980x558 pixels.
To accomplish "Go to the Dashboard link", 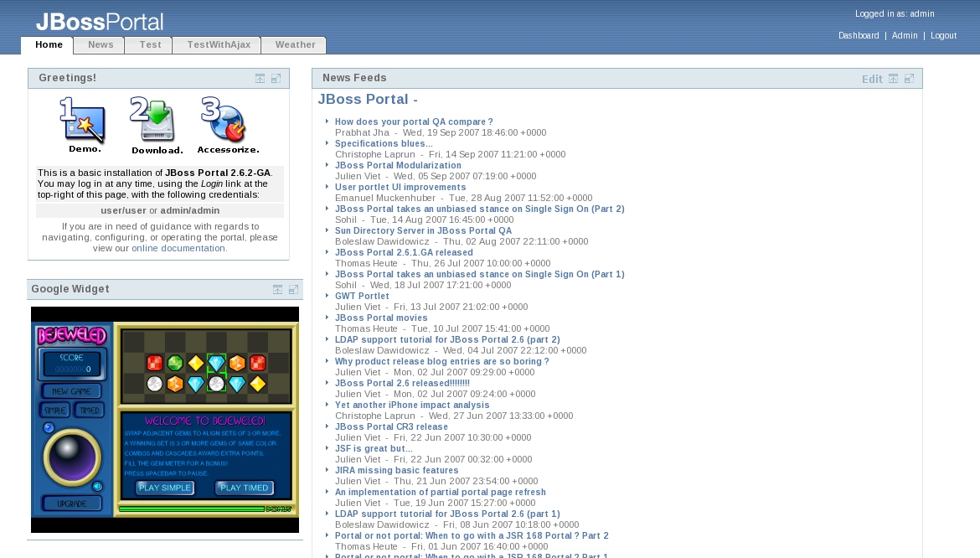I will tap(858, 36).
